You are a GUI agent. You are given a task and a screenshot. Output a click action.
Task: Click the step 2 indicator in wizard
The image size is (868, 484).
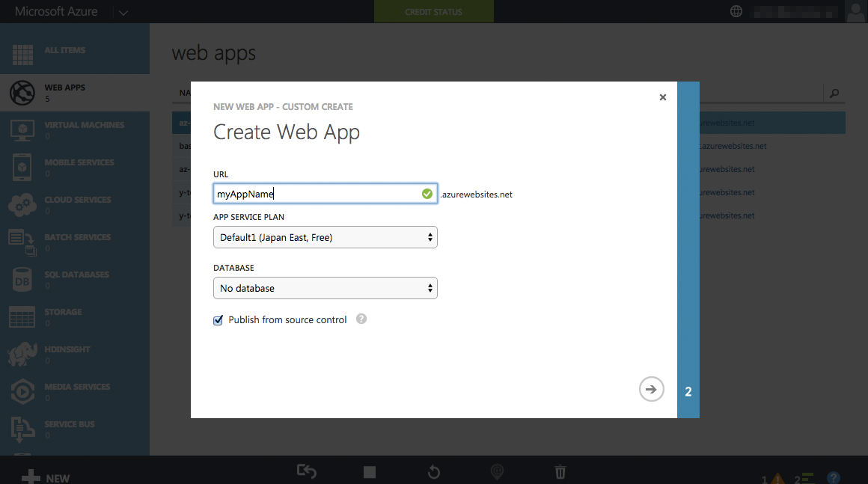point(688,392)
